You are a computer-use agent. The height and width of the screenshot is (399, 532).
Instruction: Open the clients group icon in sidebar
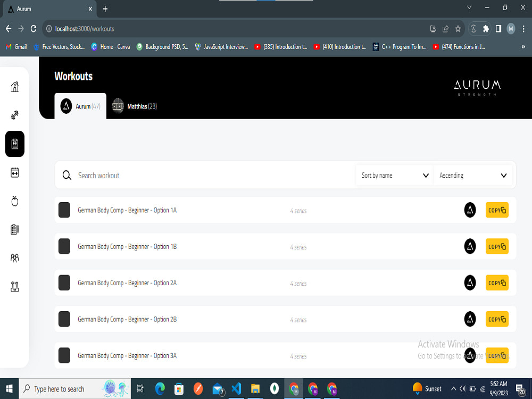[14, 258]
